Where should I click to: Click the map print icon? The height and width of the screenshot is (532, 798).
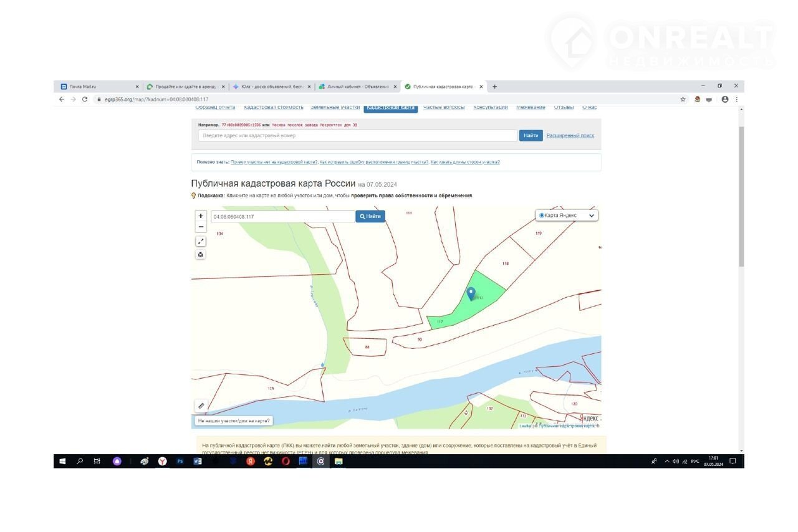(201, 254)
